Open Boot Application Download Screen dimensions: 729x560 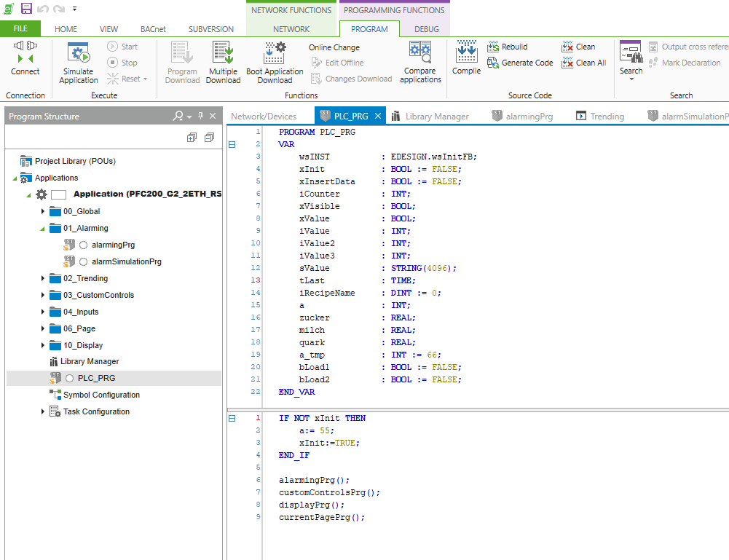[x=275, y=53]
